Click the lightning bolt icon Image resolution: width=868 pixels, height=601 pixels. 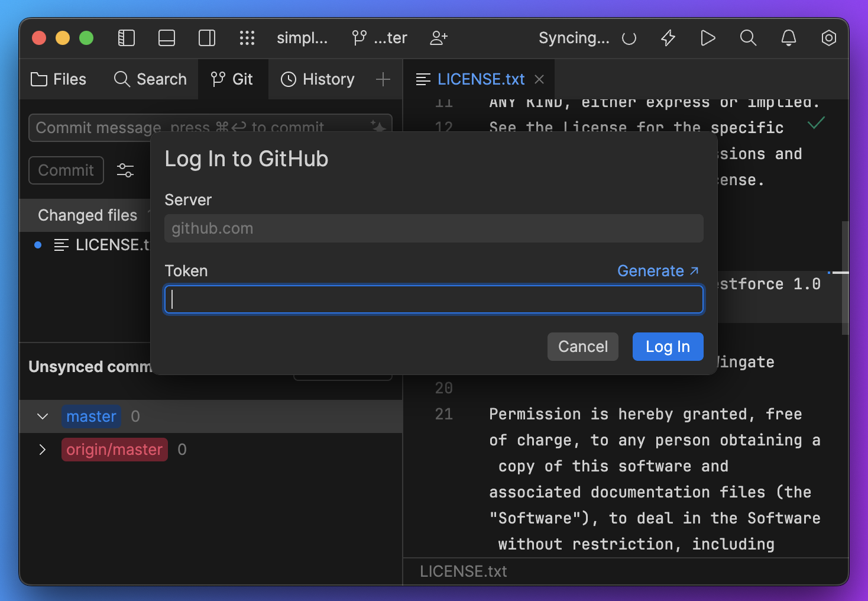[668, 38]
